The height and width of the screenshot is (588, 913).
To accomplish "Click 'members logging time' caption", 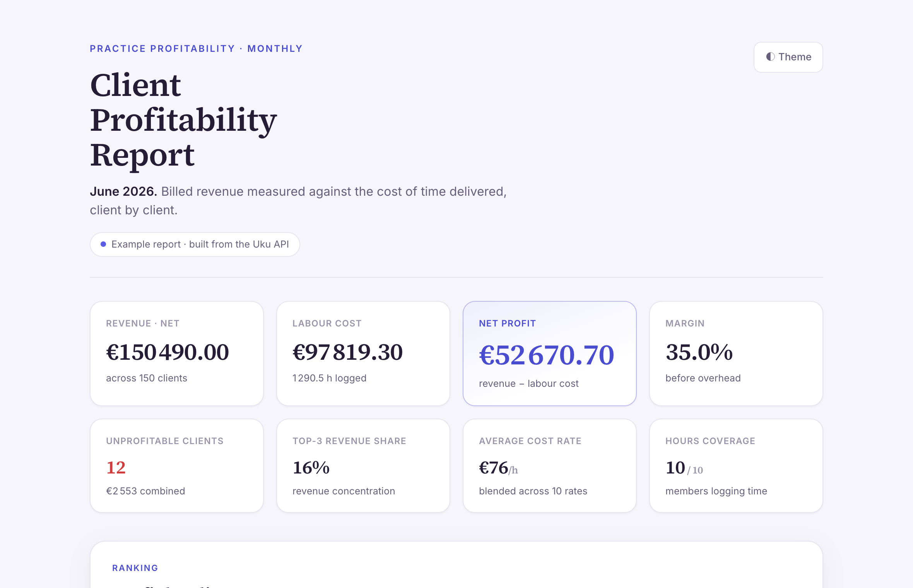I will pyautogui.click(x=716, y=491).
